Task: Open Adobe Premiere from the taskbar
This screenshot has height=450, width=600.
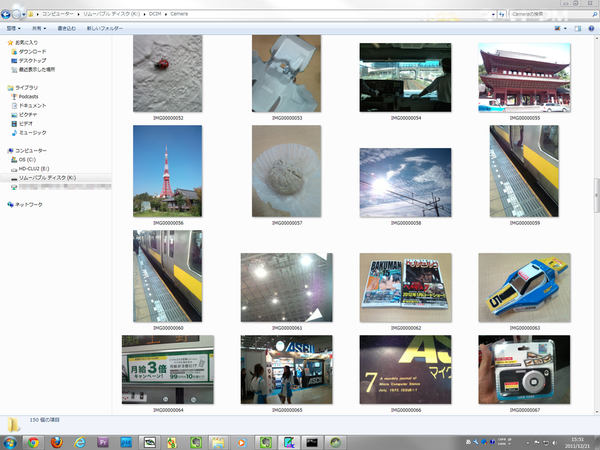Action: 103,442
